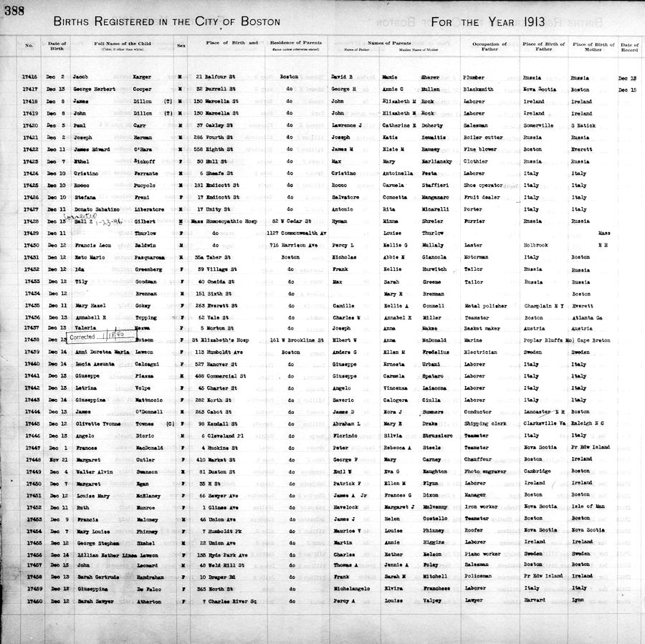Select the occupation "Conductor"
The height and width of the screenshot is (644, 645).
point(477,412)
